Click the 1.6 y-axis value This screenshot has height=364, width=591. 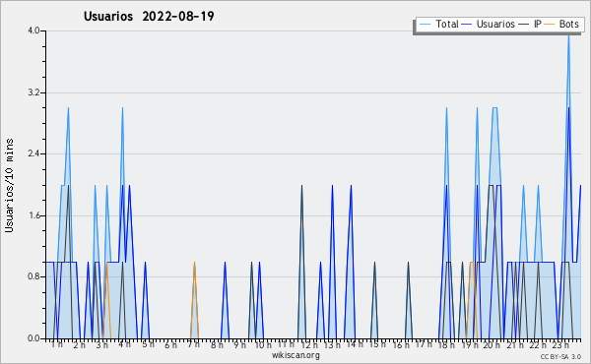[34, 215]
